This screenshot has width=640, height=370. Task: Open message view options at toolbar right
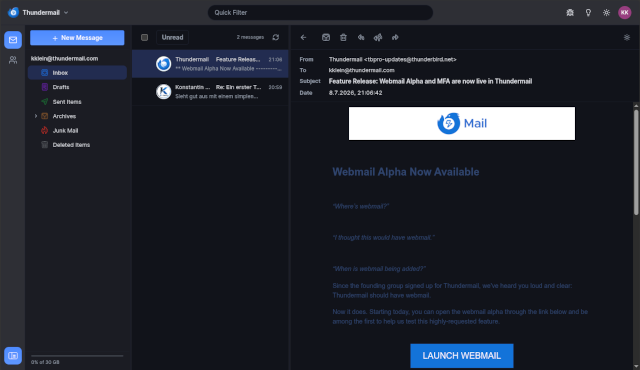[x=627, y=38]
